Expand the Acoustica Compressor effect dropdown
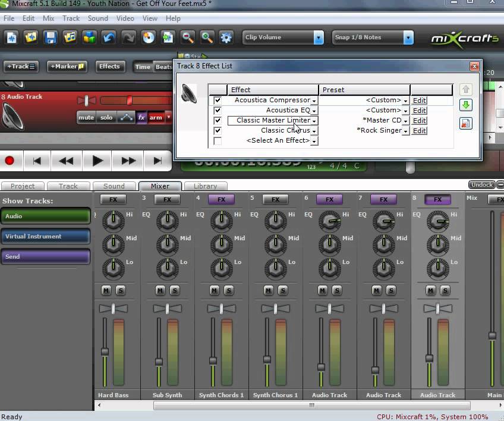The image size is (504, 421). 314,100
